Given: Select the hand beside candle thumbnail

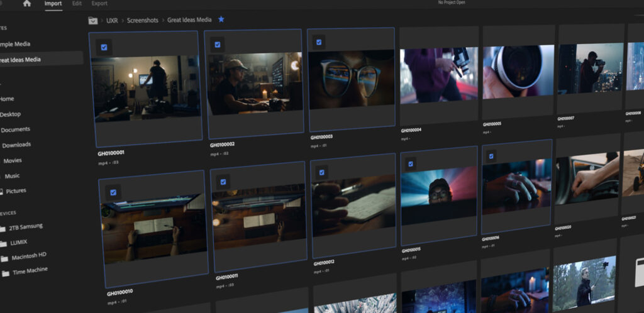Looking at the screenshot, I should pos(515,290).
